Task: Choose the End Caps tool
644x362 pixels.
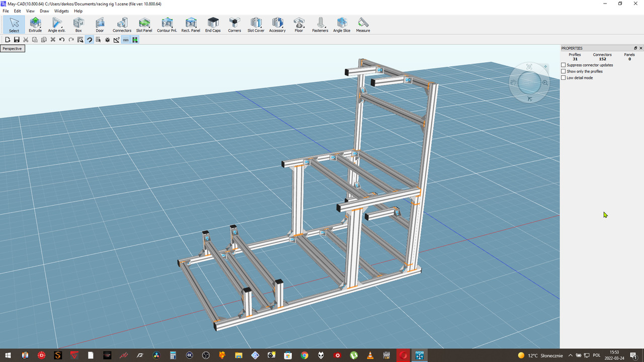Action: click(213, 25)
